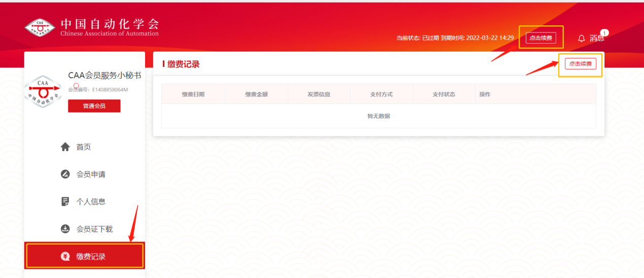Click the 暂无数据 empty table row
The image size is (644, 278).
[x=379, y=116]
